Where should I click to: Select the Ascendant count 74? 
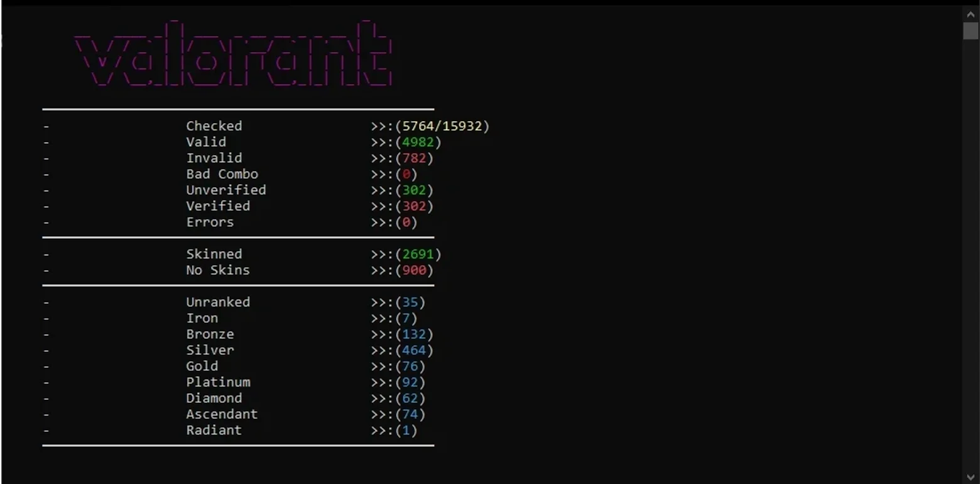pos(410,414)
